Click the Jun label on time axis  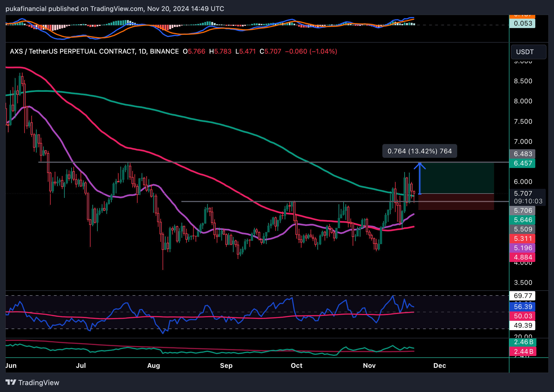coord(11,366)
